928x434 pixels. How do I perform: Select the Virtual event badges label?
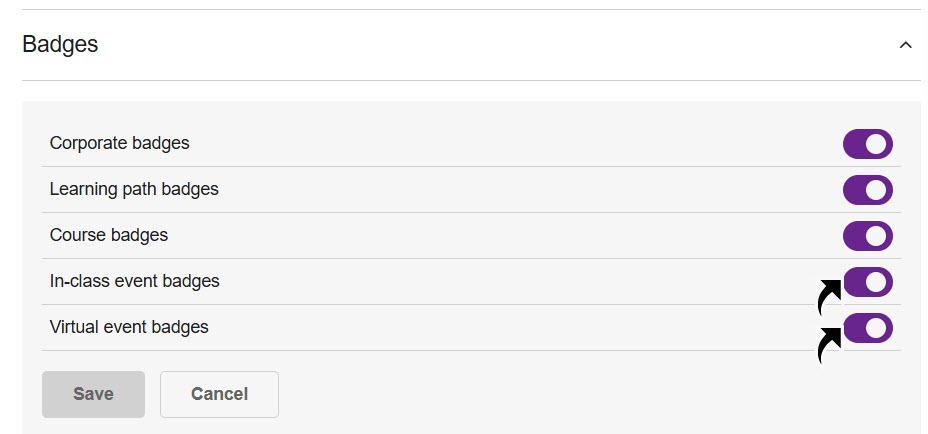pyautogui.click(x=129, y=327)
